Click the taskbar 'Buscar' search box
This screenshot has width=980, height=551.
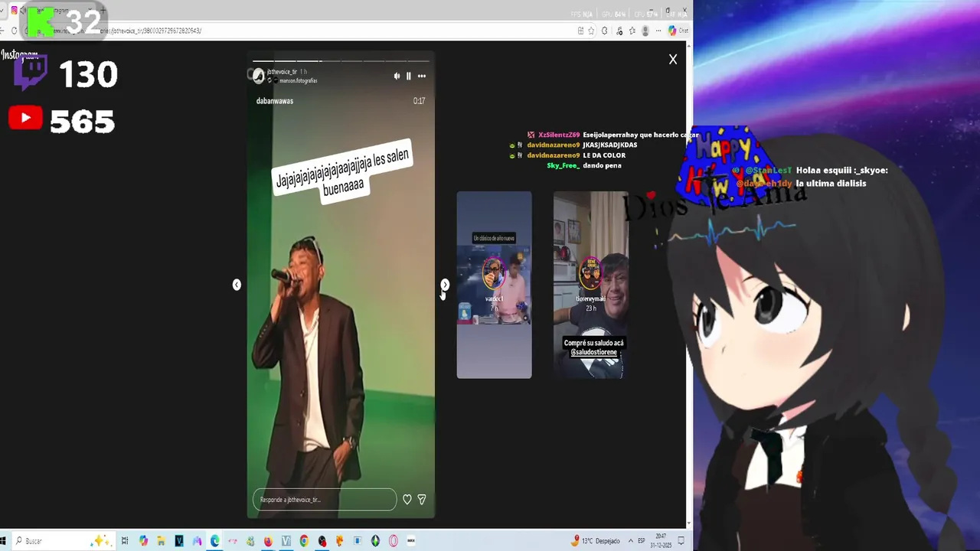[63, 541]
